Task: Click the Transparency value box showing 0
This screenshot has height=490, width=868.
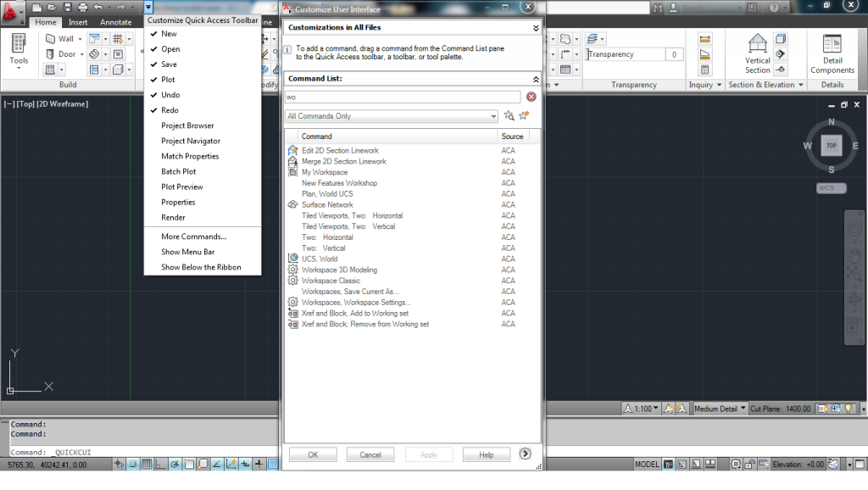Action: click(x=674, y=54)
